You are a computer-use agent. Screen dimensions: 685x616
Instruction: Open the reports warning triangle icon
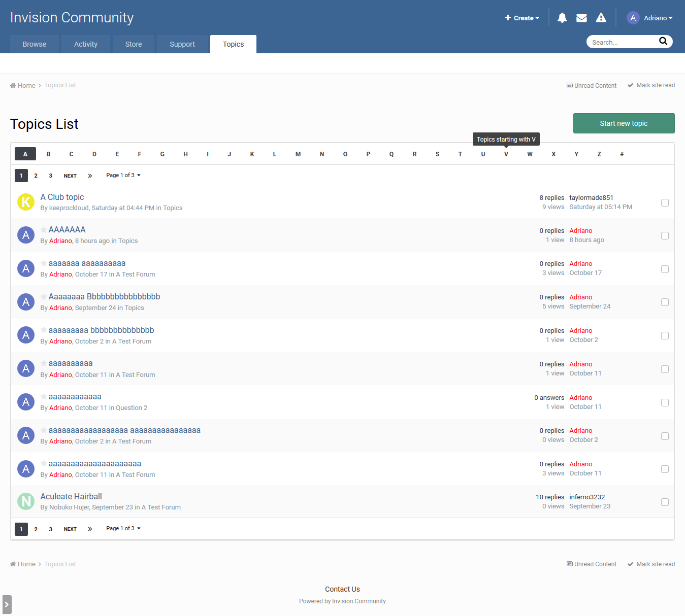click(601, 18)
